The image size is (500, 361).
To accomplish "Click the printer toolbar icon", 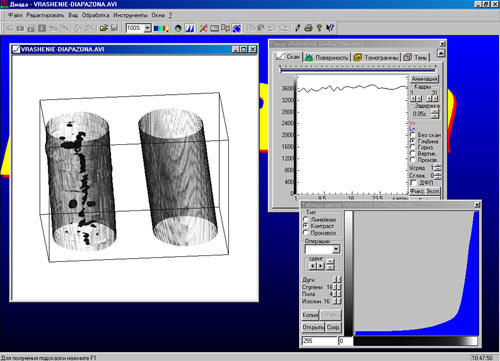I will click(x=308, y=28).
